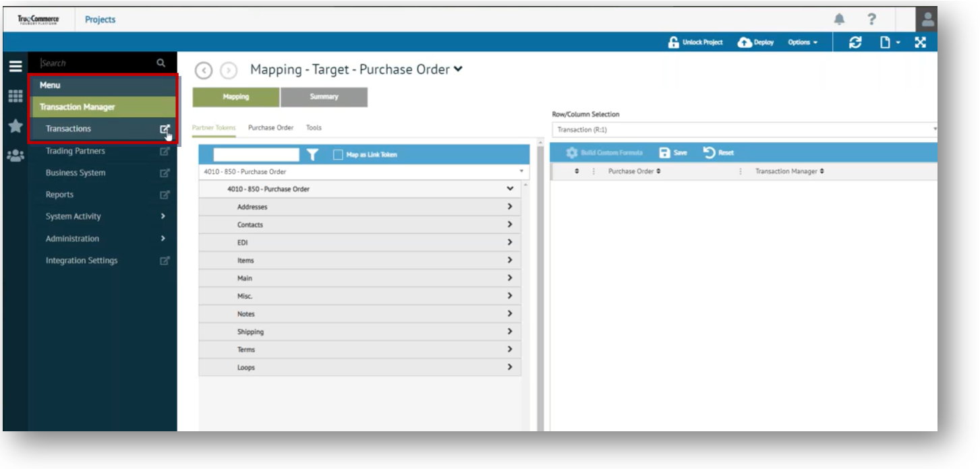Screen dimensions: 980x469
Task: Click the notification bell icon
Action: pyautogui.click(x=839, y=20)
